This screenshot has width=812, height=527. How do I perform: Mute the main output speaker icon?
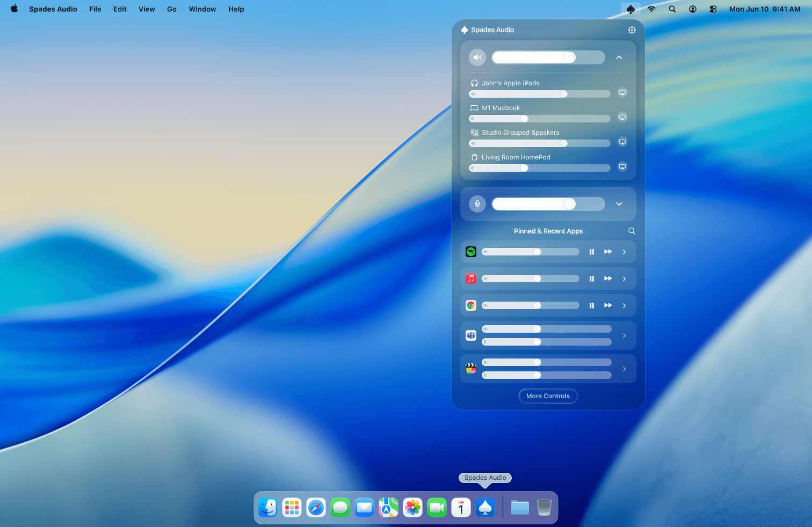click(477, 57)
